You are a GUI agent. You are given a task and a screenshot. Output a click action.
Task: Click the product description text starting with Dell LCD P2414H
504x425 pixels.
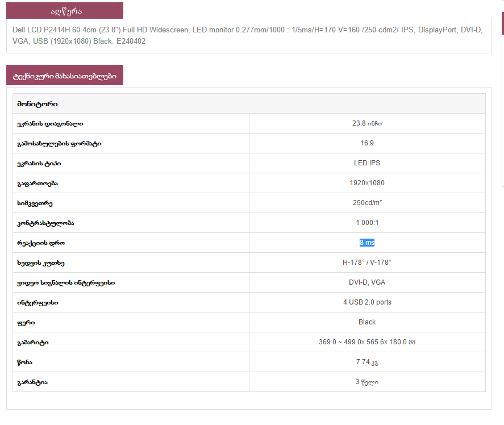pyautogui.click(x=248, y=35)
